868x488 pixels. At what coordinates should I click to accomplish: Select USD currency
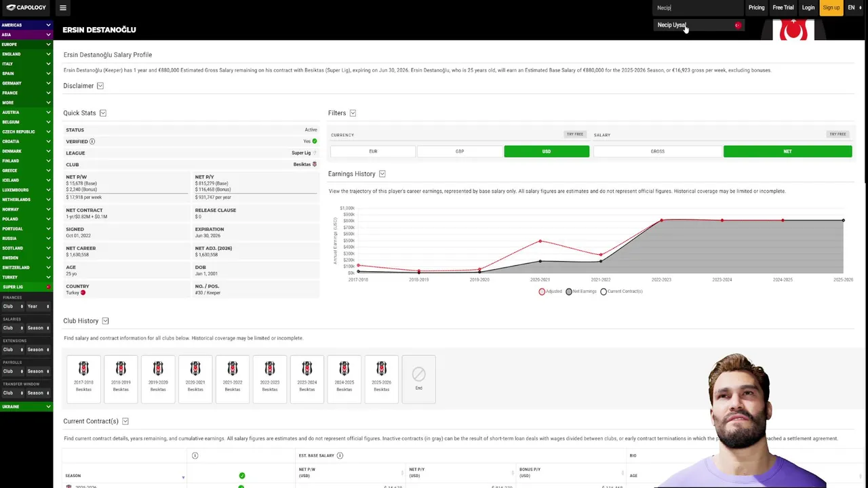(x=547, y=152)
